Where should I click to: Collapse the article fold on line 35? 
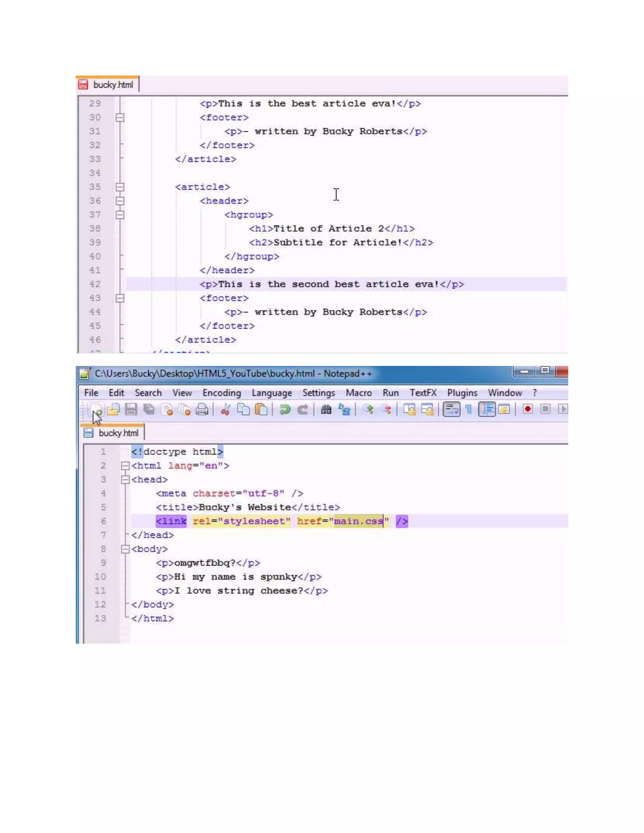[120, 187]
